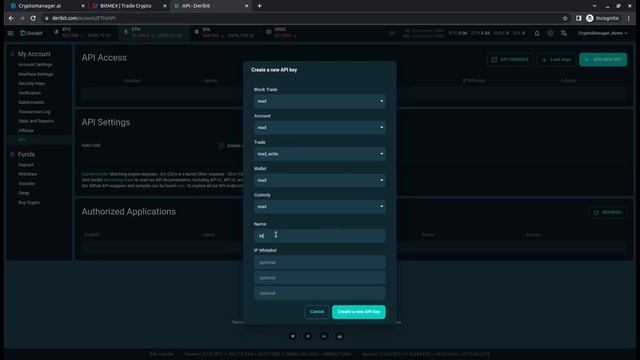The image size is (640, 360).
Task: Select the API item in the sidebar
Action: [22, 140]
